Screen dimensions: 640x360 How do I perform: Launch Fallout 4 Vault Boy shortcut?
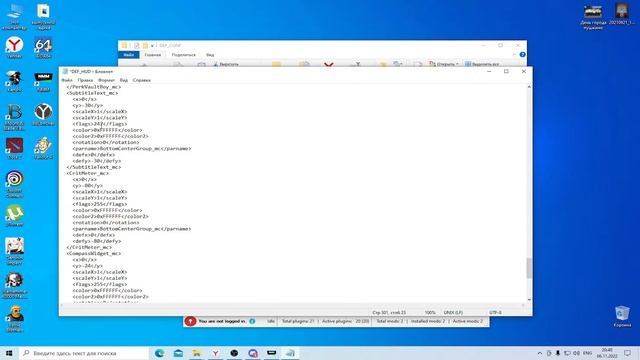pos(43,149)
